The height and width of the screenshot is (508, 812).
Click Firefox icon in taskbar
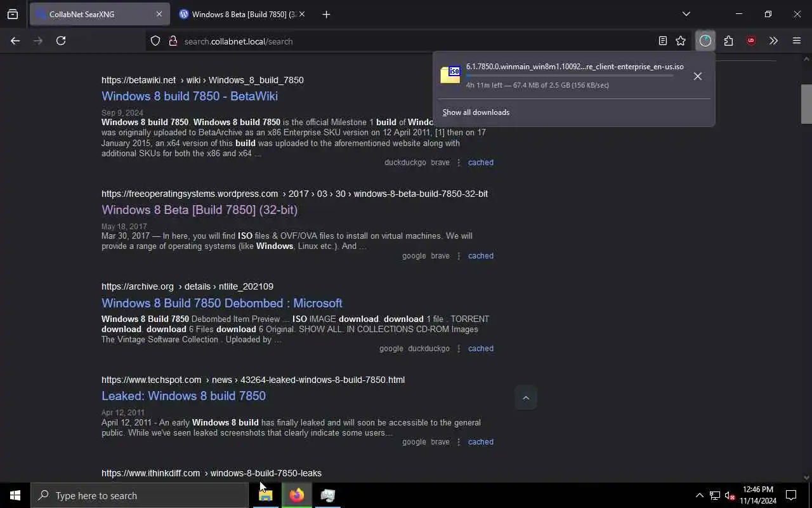[297, 495]
